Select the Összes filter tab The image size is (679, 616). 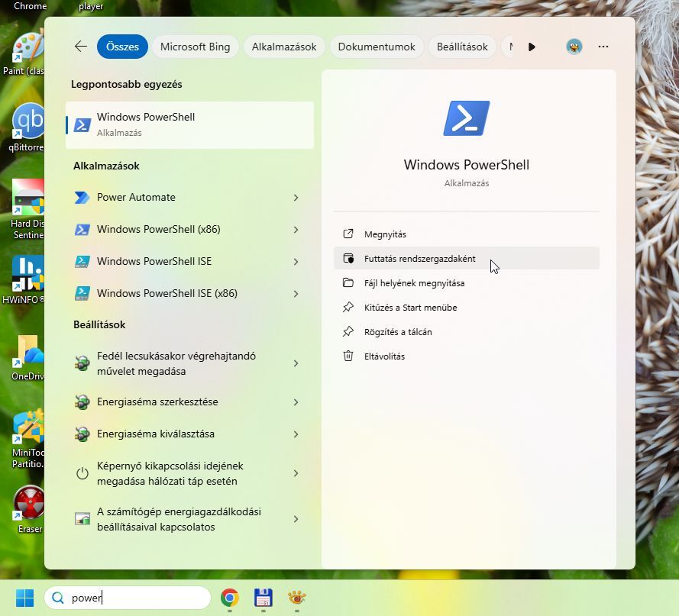(122, 47)
